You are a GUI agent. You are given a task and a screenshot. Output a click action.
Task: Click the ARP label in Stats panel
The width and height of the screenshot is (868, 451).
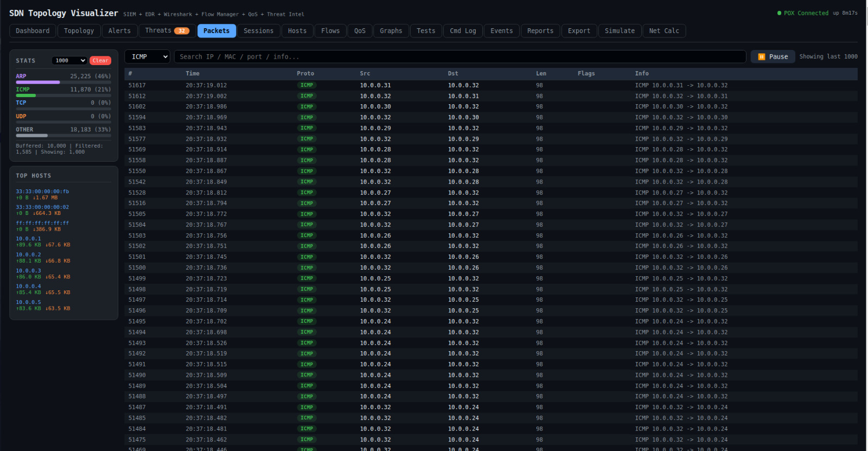coord(21,76)
